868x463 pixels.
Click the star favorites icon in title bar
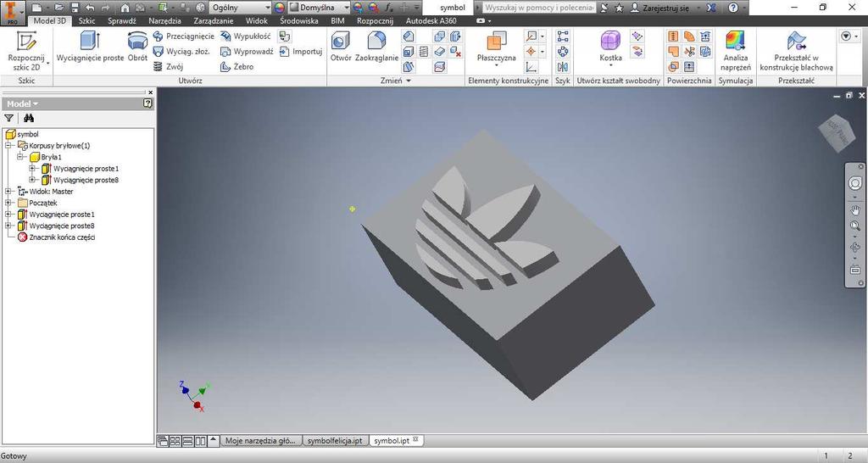coord(619,8)
